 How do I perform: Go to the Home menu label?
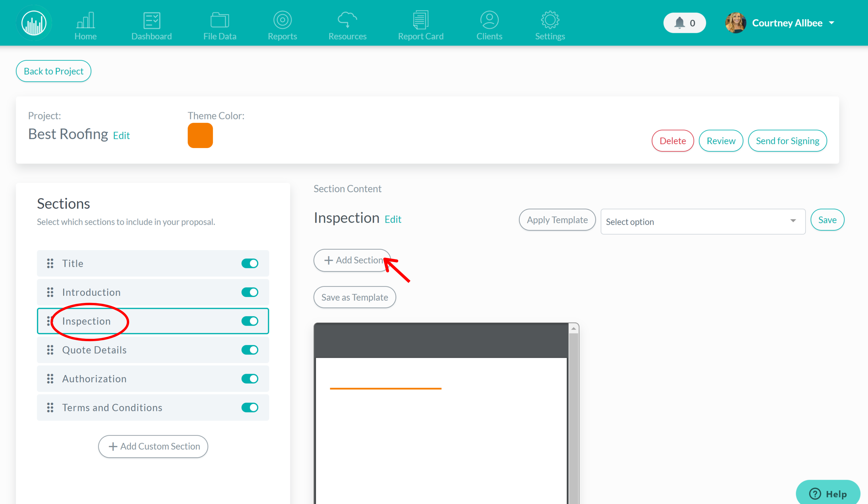85,36
